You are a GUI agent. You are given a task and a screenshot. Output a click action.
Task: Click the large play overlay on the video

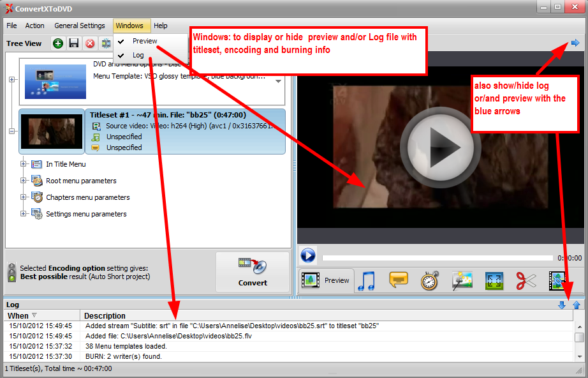[x=440, y=147]
